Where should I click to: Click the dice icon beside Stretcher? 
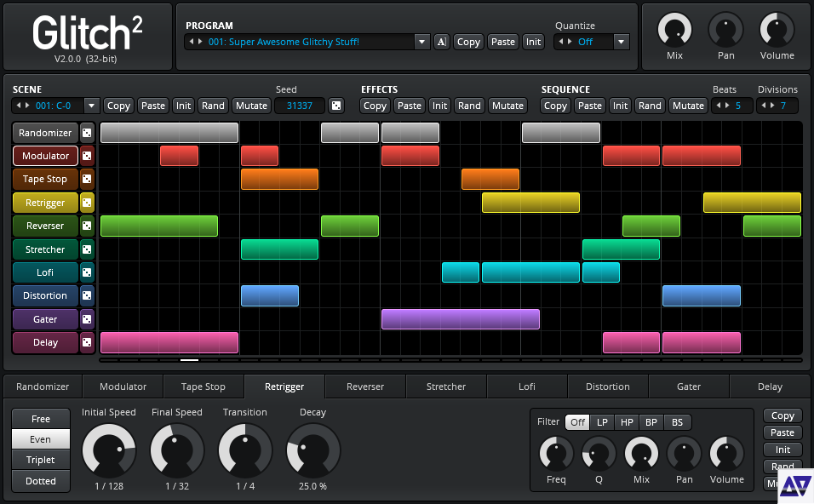[x=87, y=249]
